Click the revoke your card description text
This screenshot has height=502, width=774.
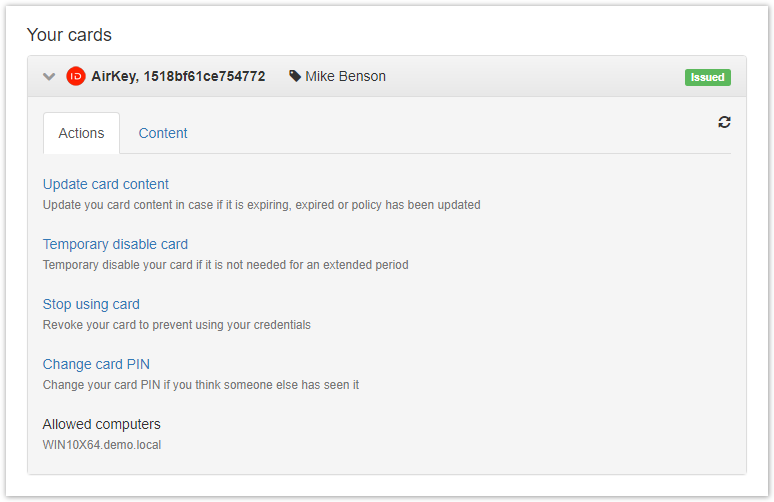tap(176, 325)
